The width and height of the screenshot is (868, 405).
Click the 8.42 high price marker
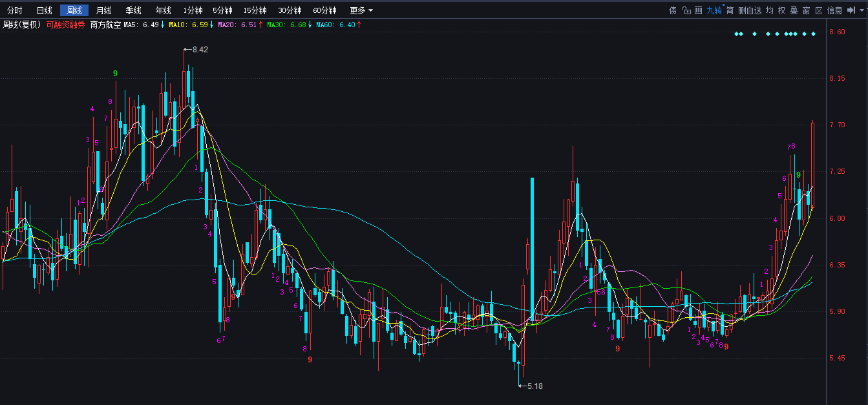[x=200, y=49]
